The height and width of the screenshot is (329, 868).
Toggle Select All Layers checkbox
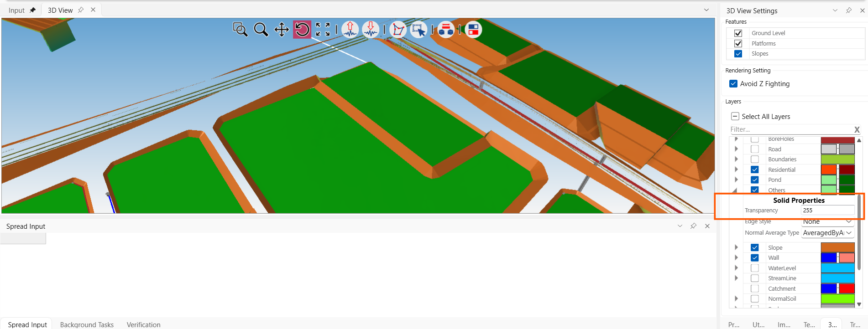735,116
